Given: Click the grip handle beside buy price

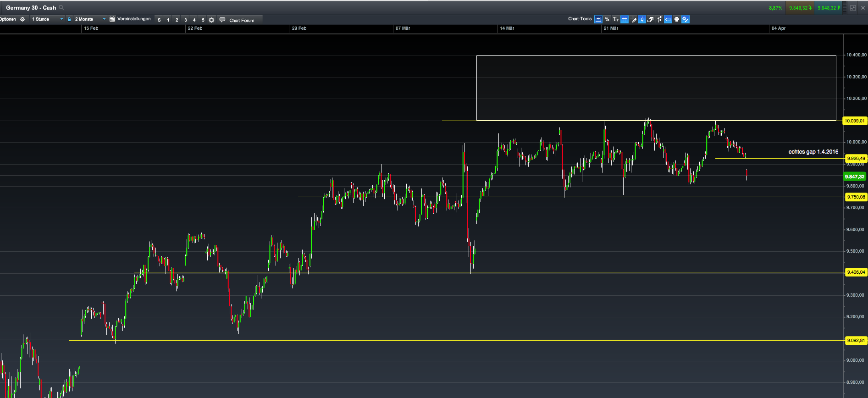Looking at the screenshot, I should [x=845, y=8].
